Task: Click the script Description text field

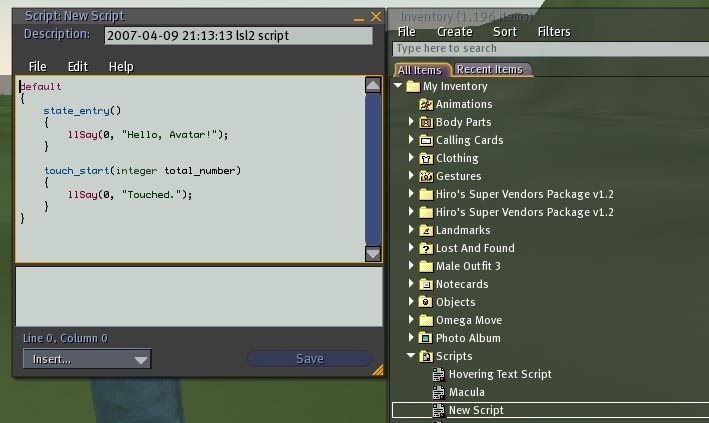Action: (x=239, y=36)
